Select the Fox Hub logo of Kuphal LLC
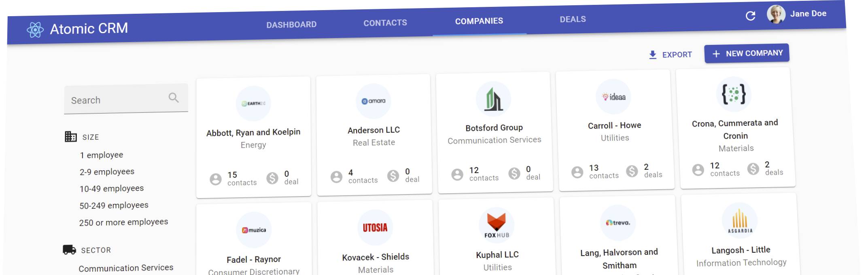 click(x=497, y=226)
